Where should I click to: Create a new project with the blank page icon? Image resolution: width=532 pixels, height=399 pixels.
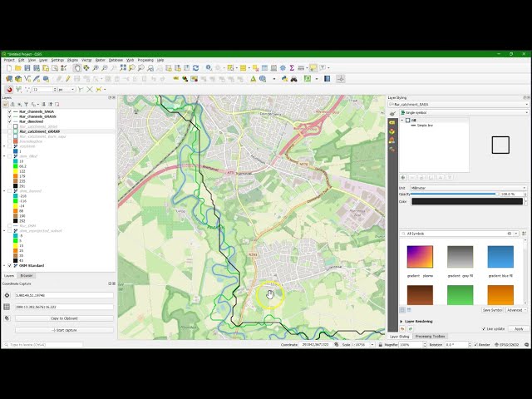[9, 68]
